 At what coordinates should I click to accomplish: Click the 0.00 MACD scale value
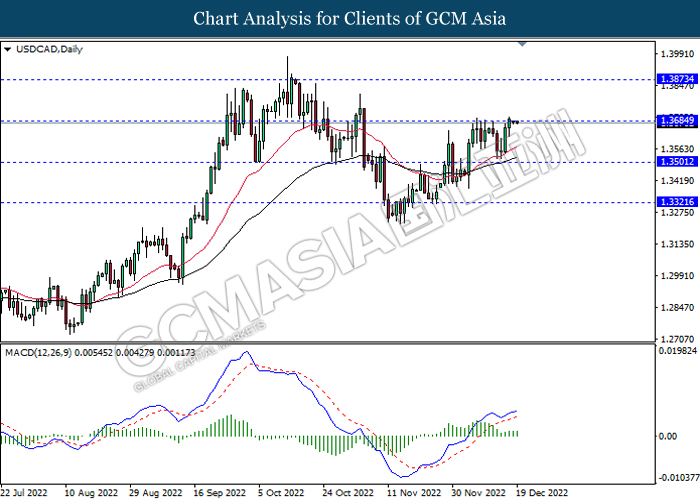coord(668,436)
